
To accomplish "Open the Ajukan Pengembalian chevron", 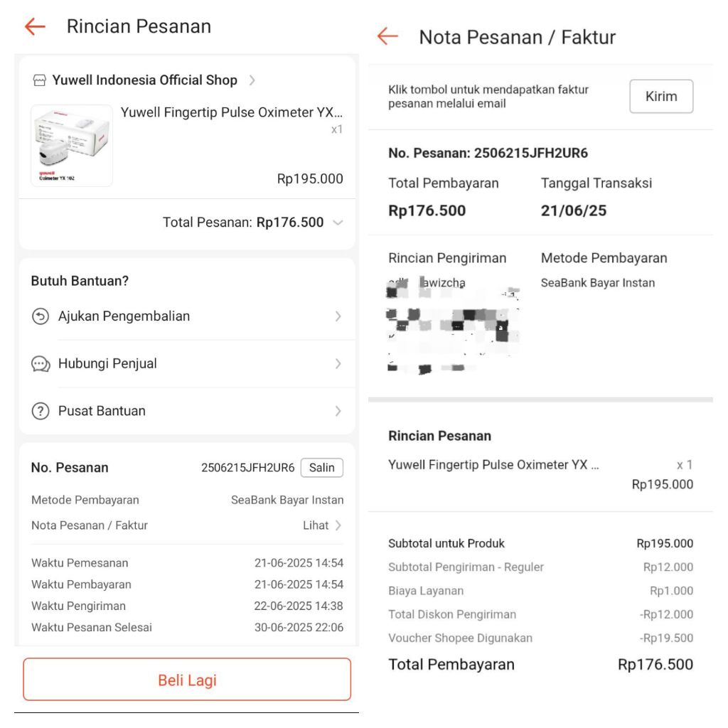I will pos(338,316).
